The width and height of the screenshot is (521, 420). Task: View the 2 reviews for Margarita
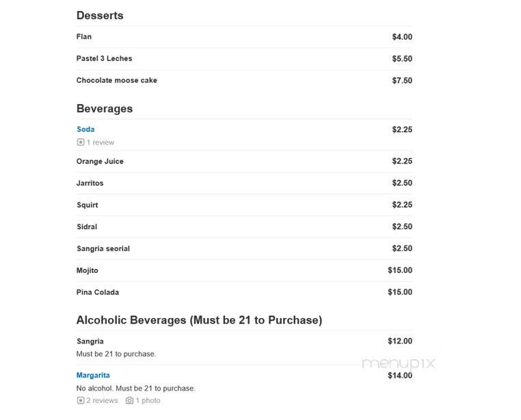[x=102, y=400]
